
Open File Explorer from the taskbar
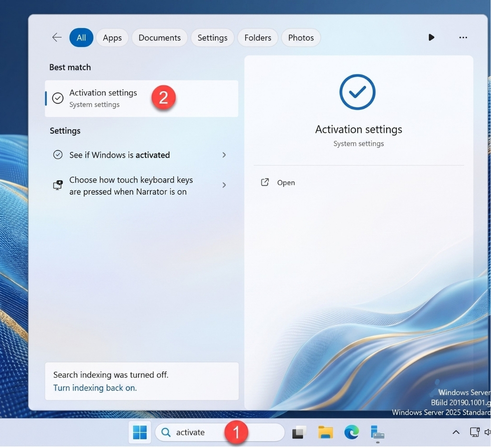click(326, 432)
